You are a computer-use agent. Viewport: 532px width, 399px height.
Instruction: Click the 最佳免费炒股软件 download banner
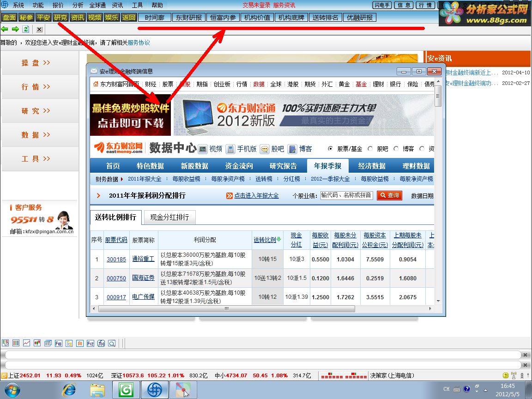tap(130, 115)
